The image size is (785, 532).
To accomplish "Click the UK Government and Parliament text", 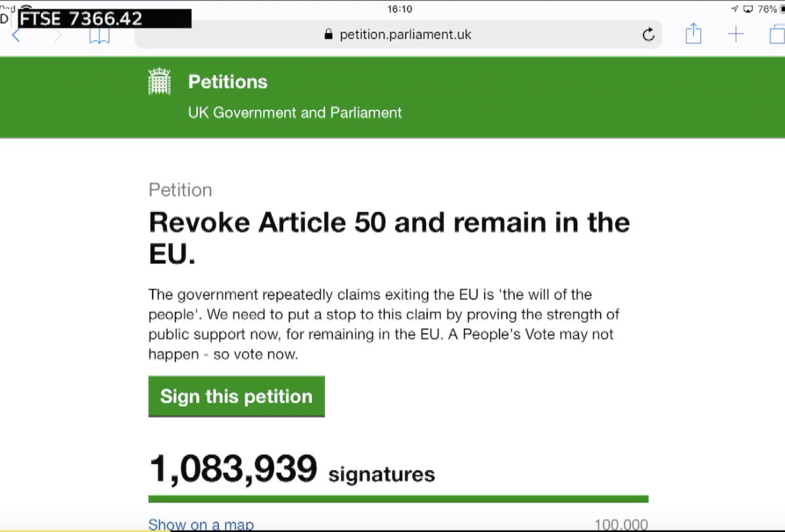I will 295,113.
